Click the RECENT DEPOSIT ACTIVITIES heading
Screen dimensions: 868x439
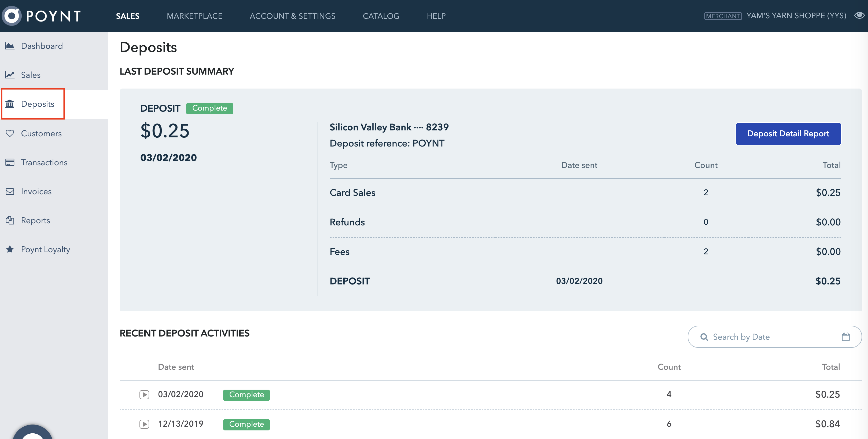(184, 333)
